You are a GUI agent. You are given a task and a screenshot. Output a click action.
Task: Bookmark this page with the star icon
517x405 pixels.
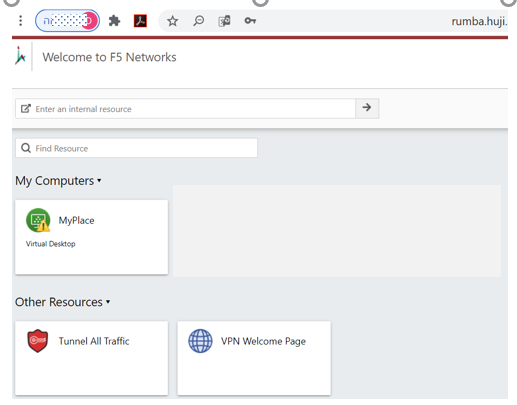172,21
